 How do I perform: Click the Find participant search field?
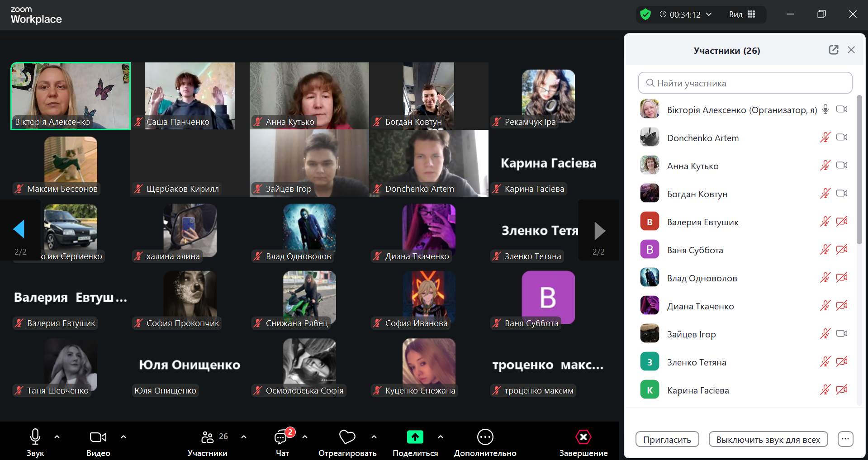point(745,83)
